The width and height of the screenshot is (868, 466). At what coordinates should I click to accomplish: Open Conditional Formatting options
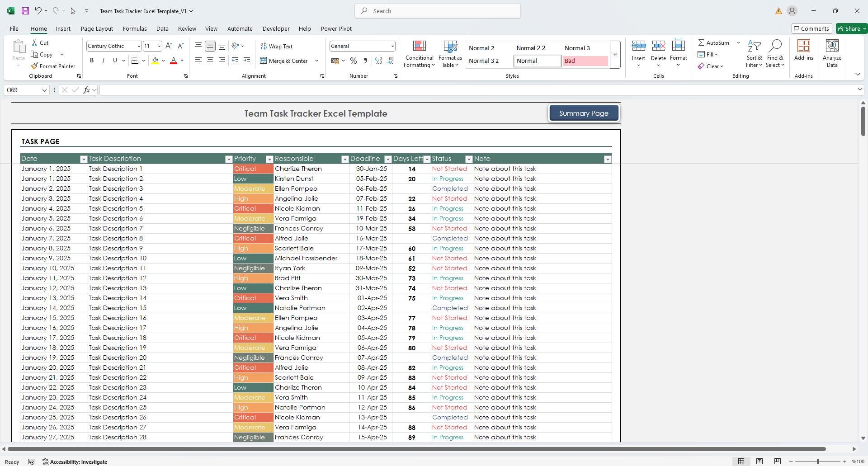[x=419, y=53]
